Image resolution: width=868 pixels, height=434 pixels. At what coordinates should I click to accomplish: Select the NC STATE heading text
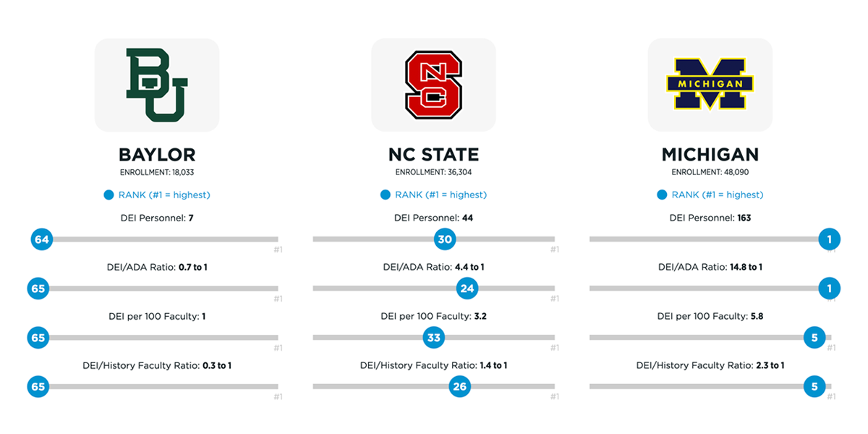(x=434, y=155)
